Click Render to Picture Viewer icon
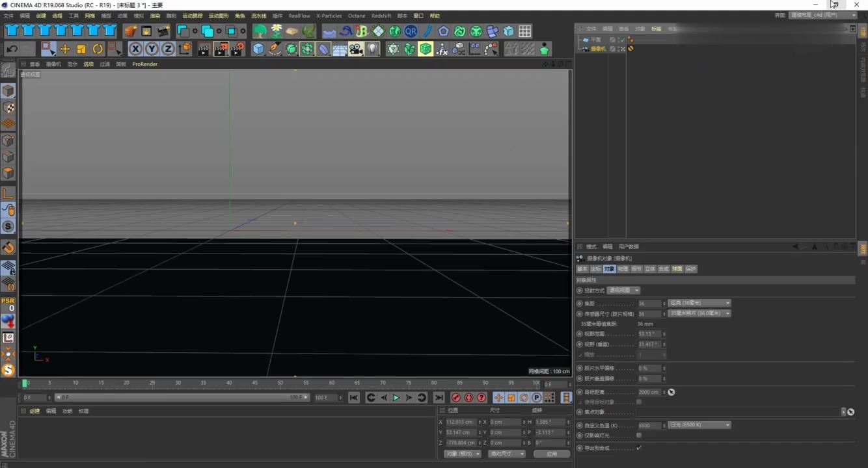Screen dimensions: 868x468 221,49
